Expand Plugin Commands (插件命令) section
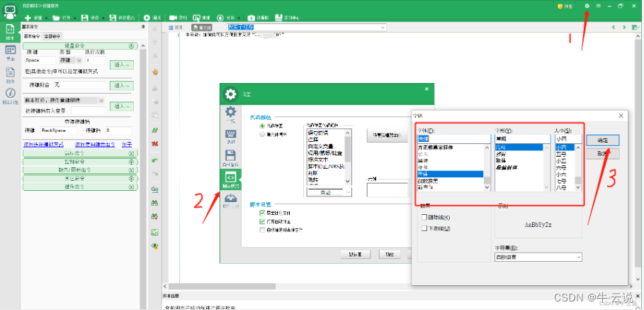 [x=80, y=187]
